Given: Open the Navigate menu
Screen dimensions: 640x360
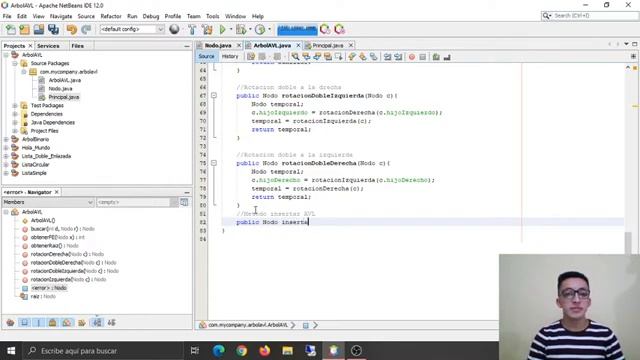Looking at the screenshot, I should coord(61,16).
